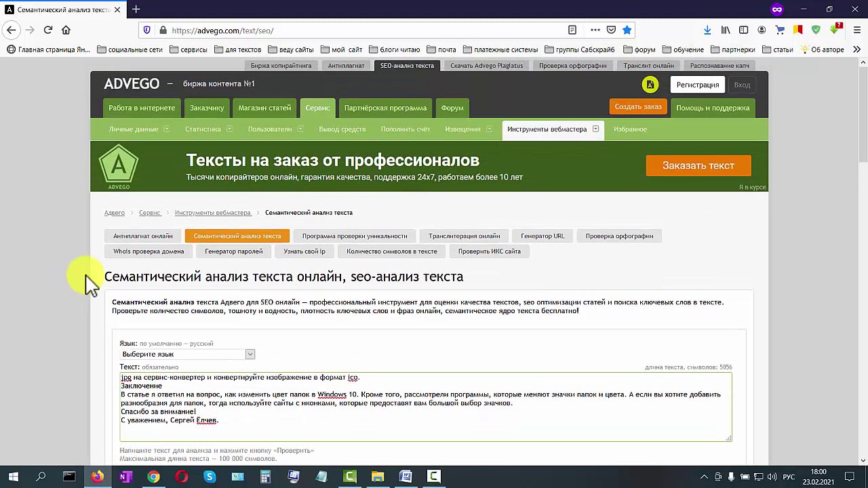Save this page to Pocket
Viewport: 868px width, 488px height.
point(611,30)
